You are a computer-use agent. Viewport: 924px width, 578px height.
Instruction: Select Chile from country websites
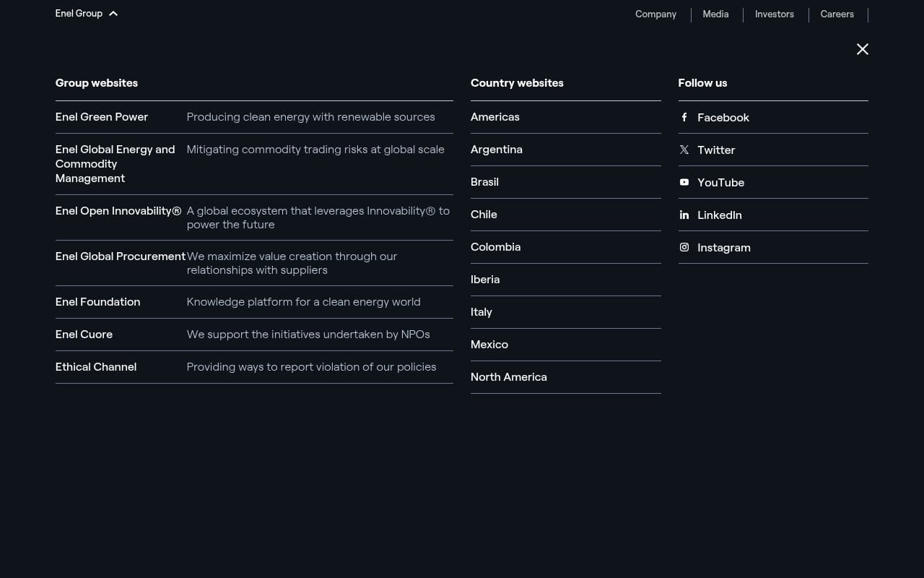[x=484, y=215]
